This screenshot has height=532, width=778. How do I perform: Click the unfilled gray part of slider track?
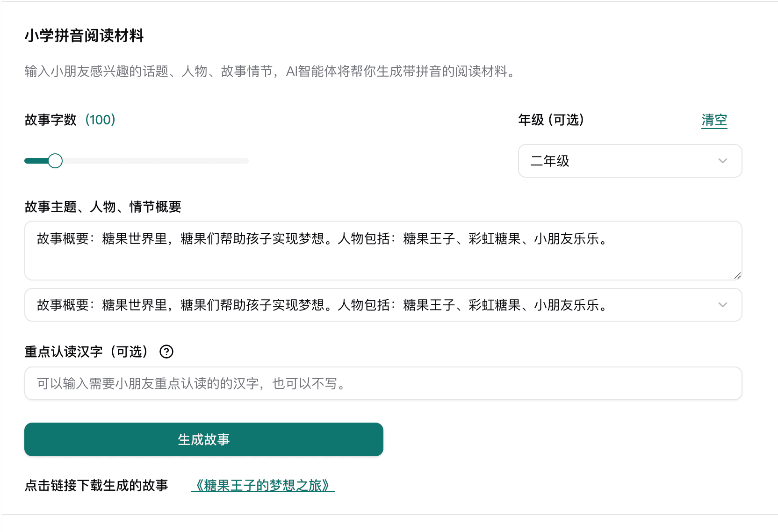tap(154, 161)
